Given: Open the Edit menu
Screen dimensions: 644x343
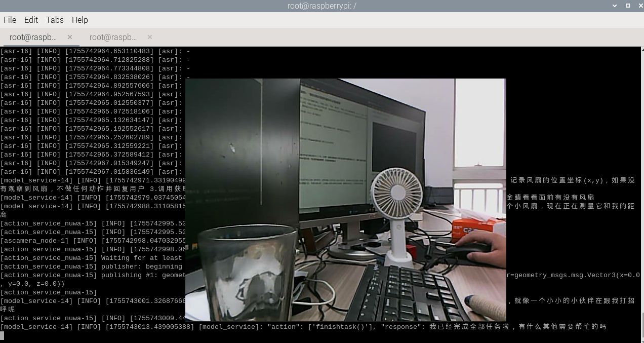Looking at the screenshot, I should point(31,20).
